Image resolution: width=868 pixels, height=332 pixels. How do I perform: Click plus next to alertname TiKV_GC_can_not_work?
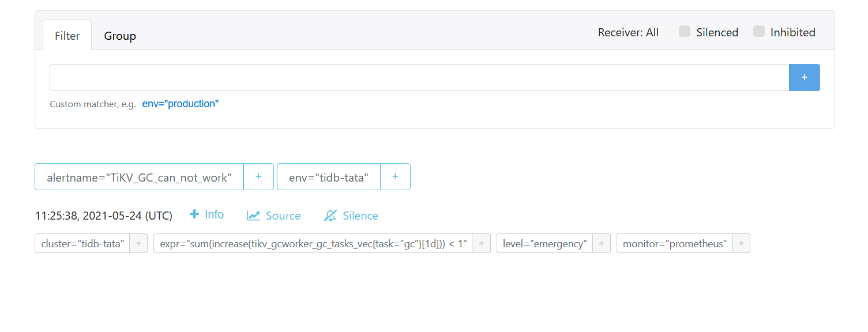(x=258, y=177)
